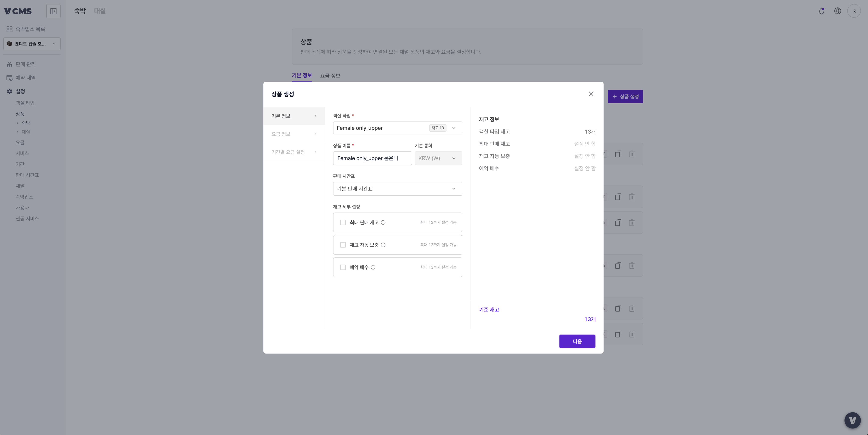Open the 기본 정보 page tab

click(302, 75)
